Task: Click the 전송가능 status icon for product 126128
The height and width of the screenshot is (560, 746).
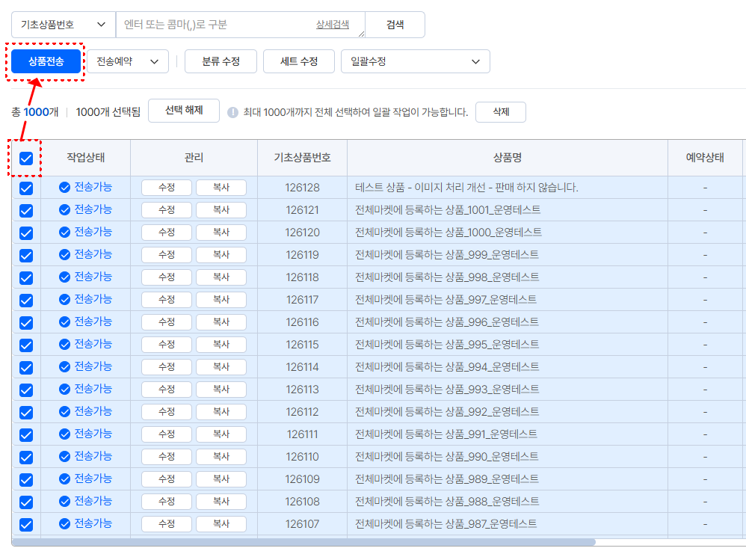Action: tap(64, 188)
